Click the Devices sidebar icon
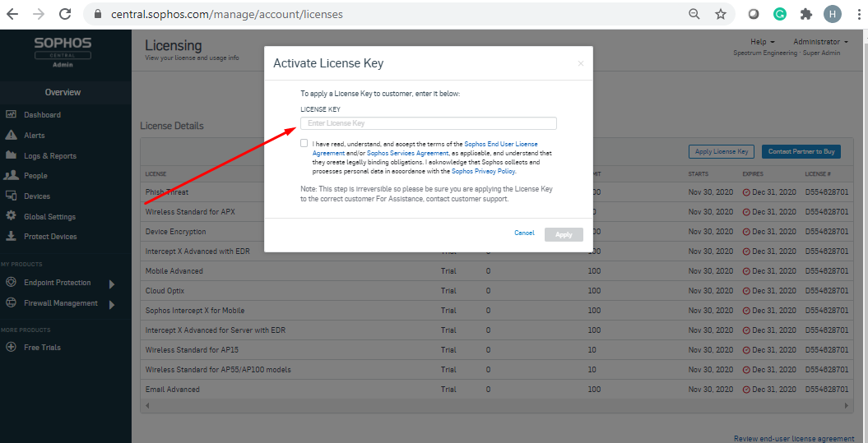868x443 pixels. 11,196
